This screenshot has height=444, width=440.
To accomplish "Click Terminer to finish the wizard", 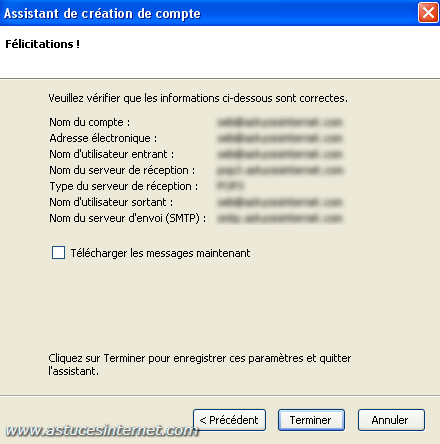I will pyautogui.click(x=311, y=420).
